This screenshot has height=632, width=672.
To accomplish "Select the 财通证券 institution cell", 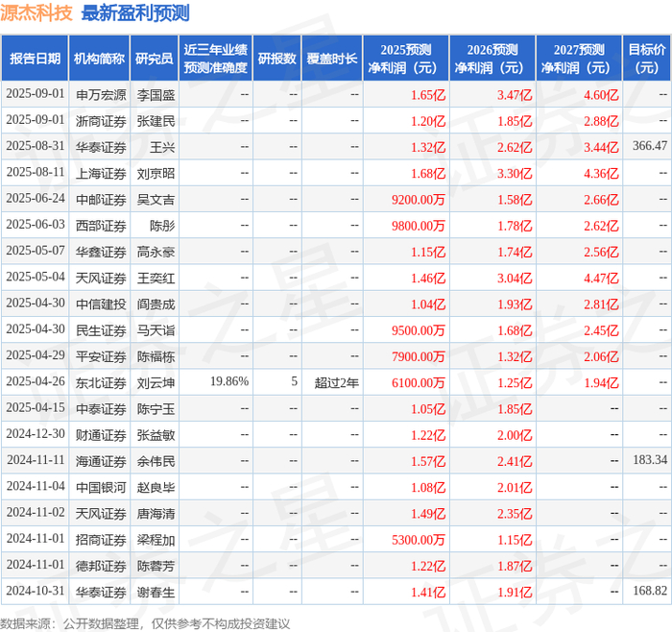I will pyautogui.click(x=101, y=435).
